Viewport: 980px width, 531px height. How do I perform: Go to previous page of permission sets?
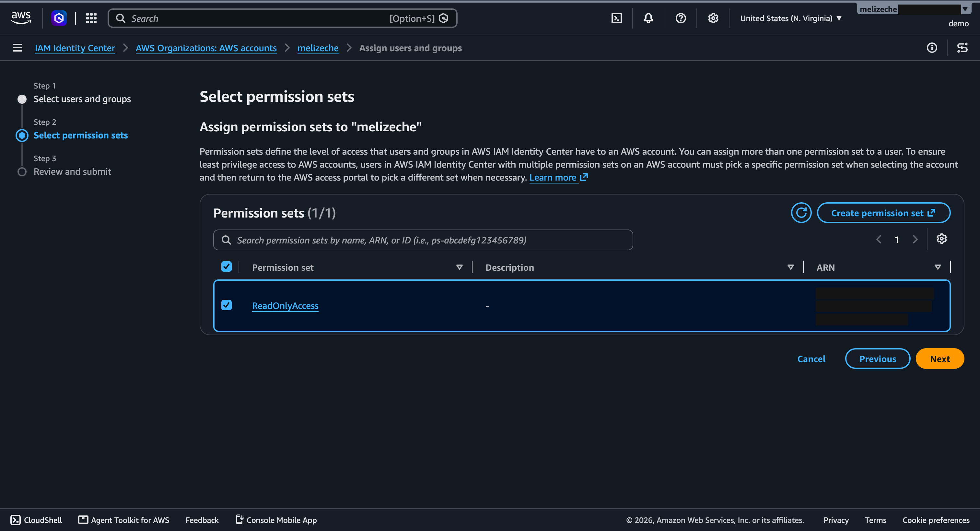point(879,240)
